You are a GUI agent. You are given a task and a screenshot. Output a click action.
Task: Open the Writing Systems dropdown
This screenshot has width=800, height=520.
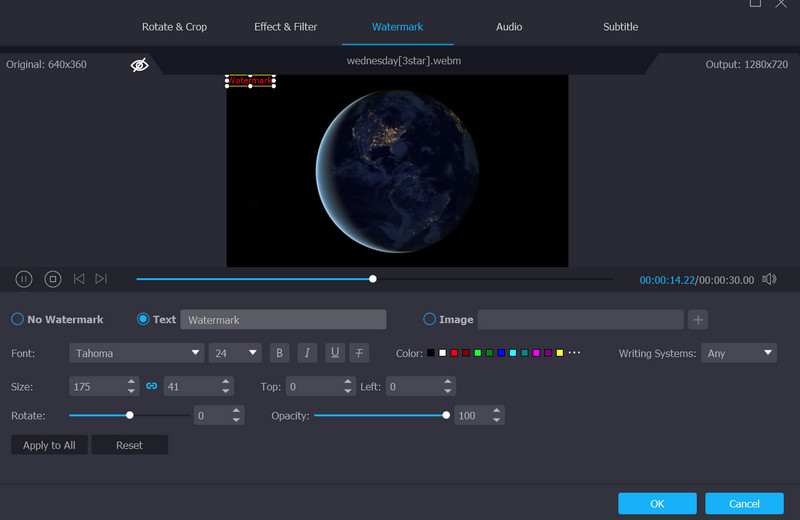(739, 353)
